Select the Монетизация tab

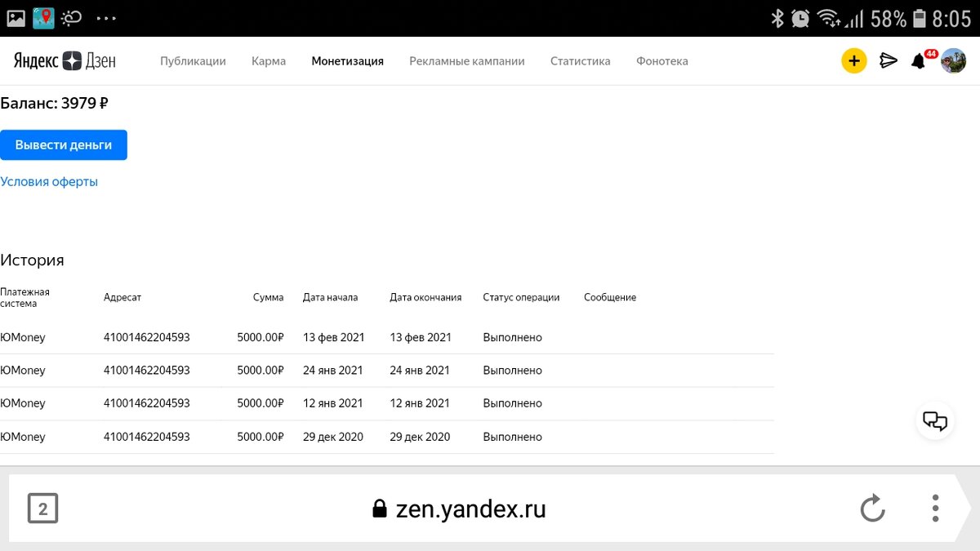pyautogui.click(x=347, y=61)
